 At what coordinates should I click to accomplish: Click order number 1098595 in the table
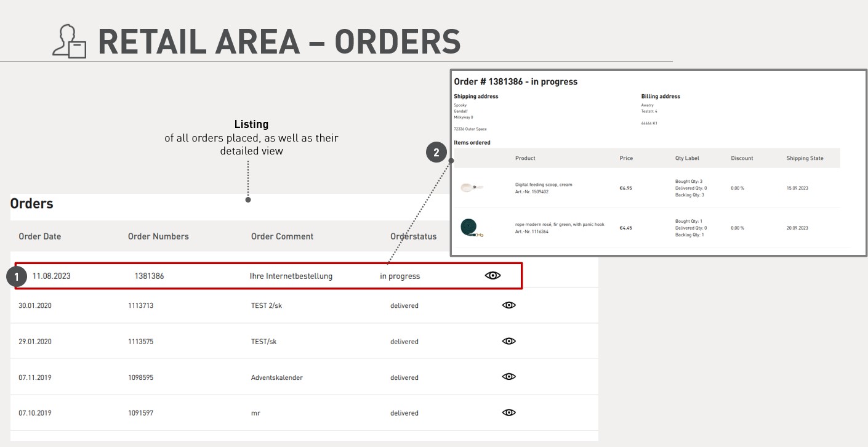pyautogui.click(x=141, y=377)
